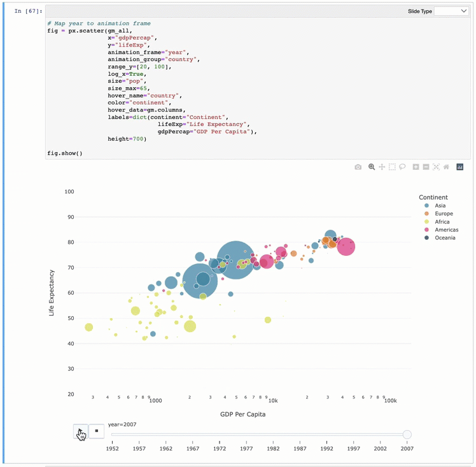Select the Zoom tool in modebar
476x467 pixels.
point(372,167)
